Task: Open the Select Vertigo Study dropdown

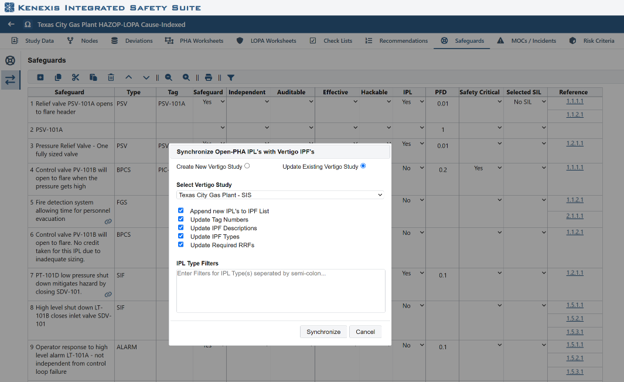Action: (280, 195)
